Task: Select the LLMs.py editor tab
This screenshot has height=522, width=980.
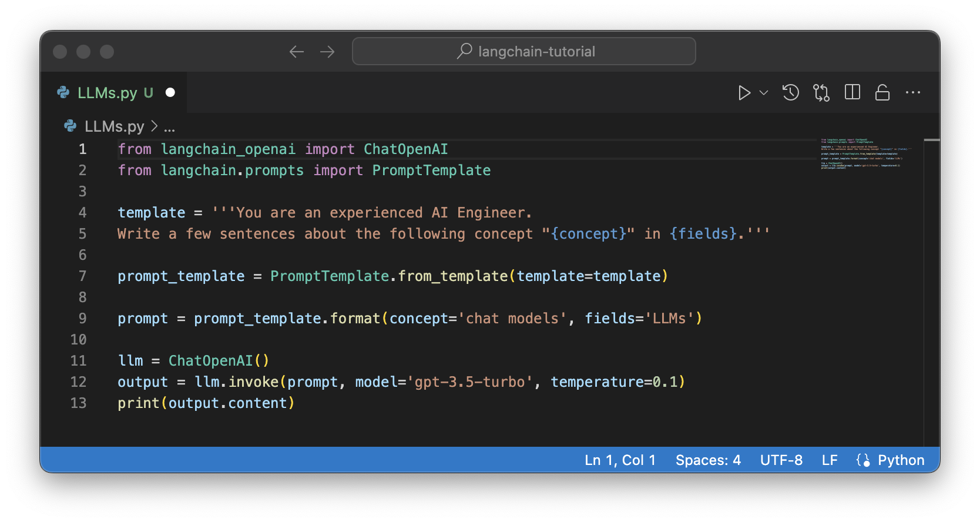Action: 114,92
